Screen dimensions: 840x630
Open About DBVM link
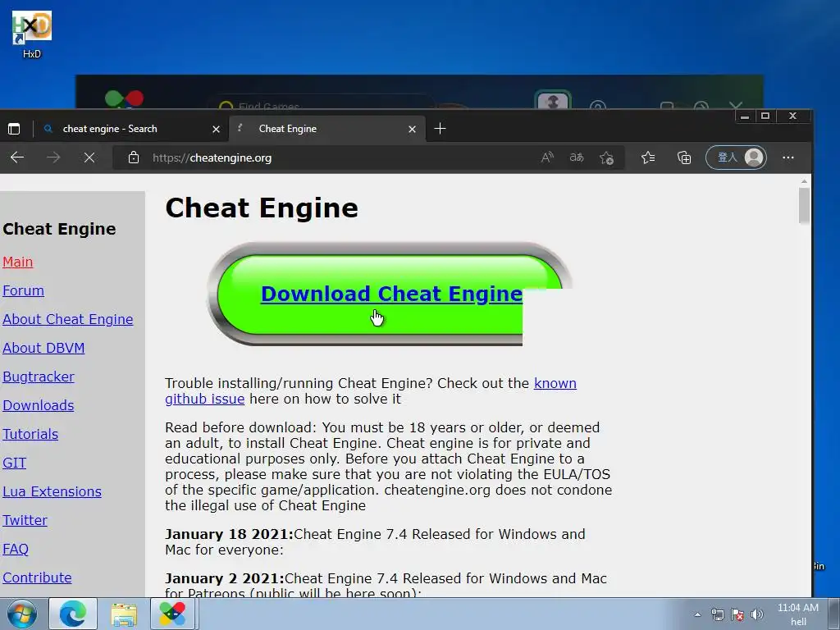(43, 348)
